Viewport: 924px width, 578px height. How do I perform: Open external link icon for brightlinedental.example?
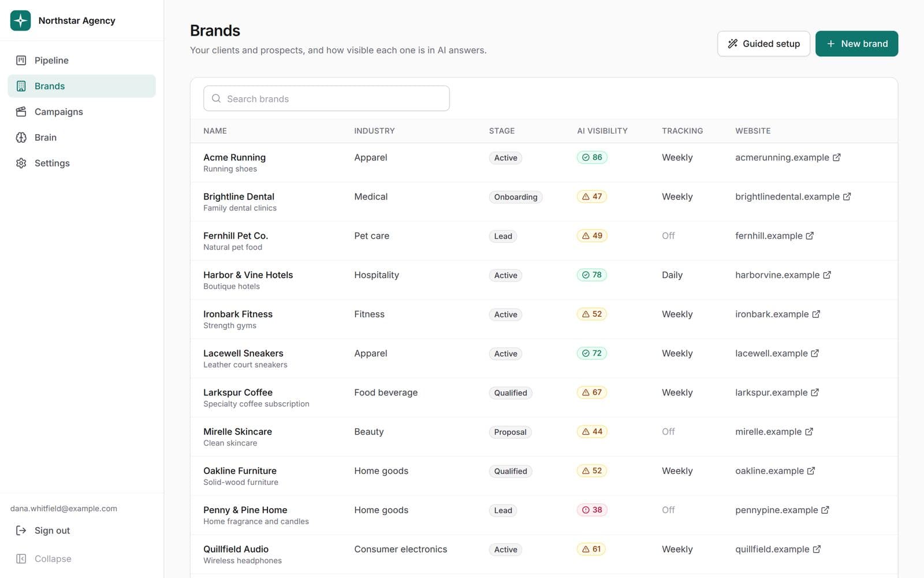tap(847, 197)
